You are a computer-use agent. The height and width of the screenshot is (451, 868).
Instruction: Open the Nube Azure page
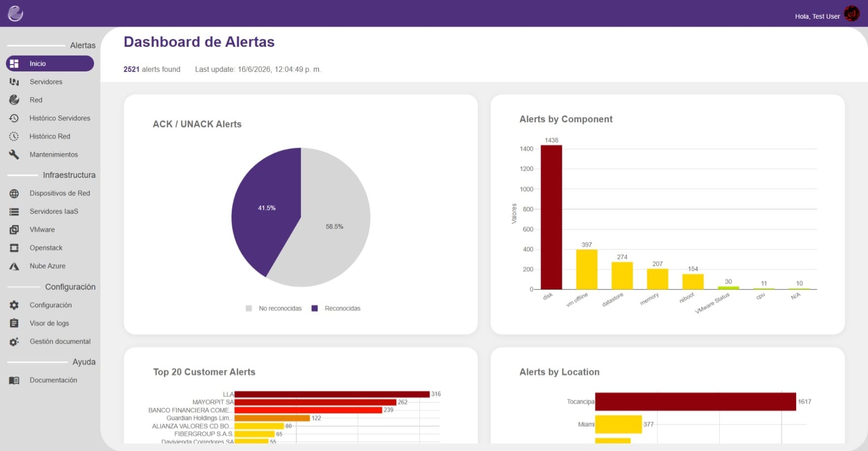click(47, 266)
